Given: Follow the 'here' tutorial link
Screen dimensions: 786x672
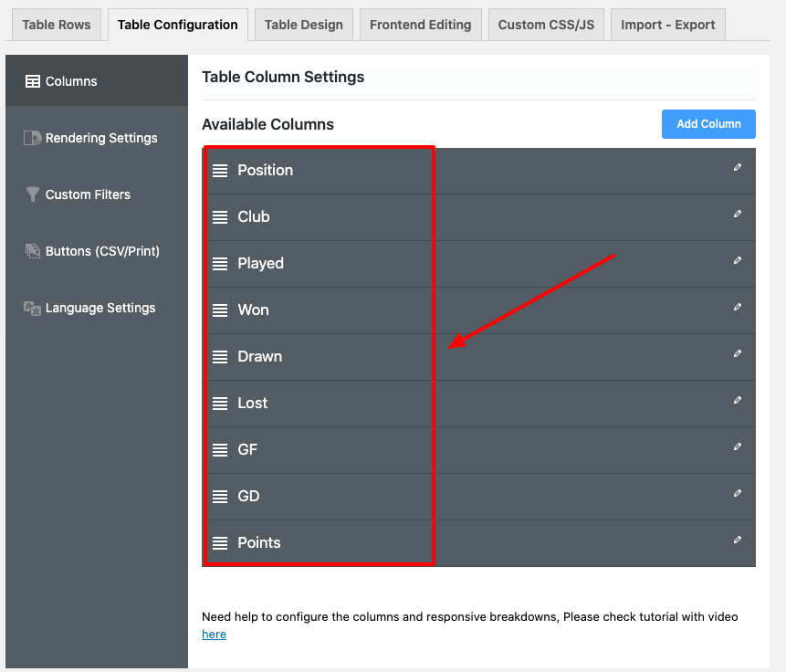Looking at the screenshot, I should tap(214, 635).
